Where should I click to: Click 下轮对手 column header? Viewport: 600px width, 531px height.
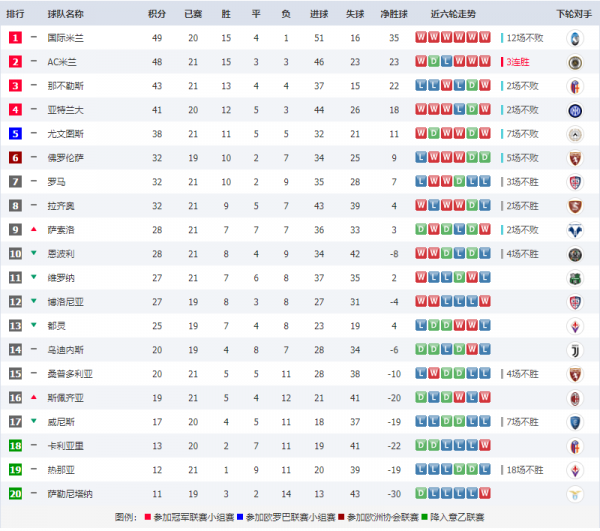click(574, 14)
